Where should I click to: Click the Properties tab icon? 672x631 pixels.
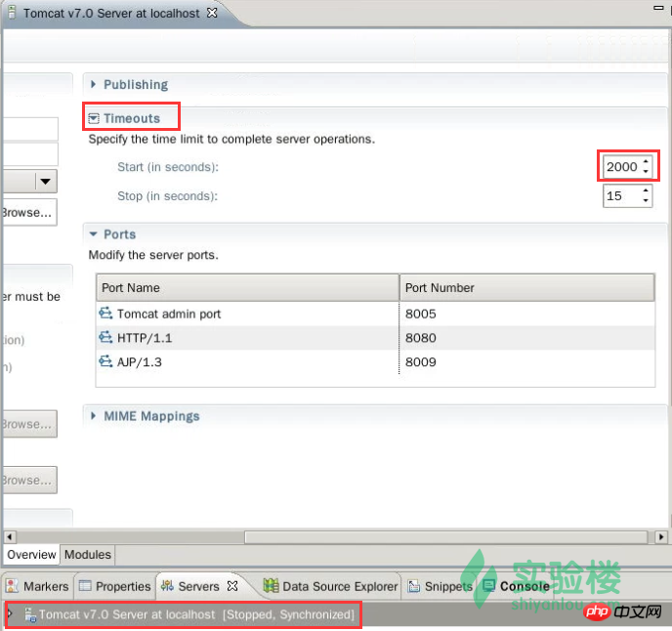point(85,585)
